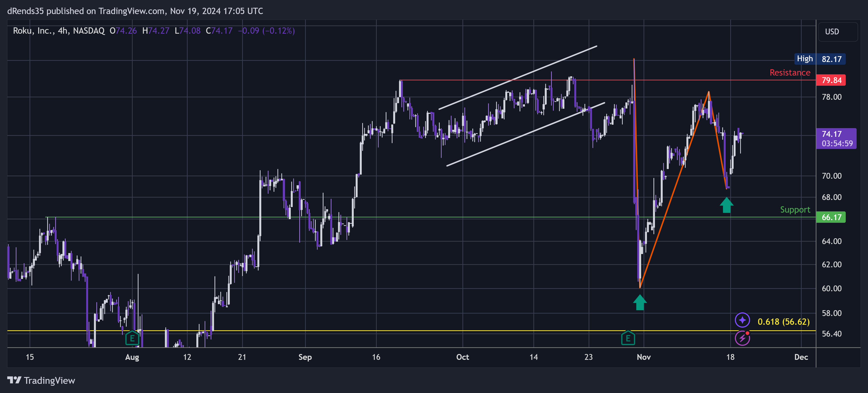
Task: Click the 56.40 price axis value
Action: (832, 334)
